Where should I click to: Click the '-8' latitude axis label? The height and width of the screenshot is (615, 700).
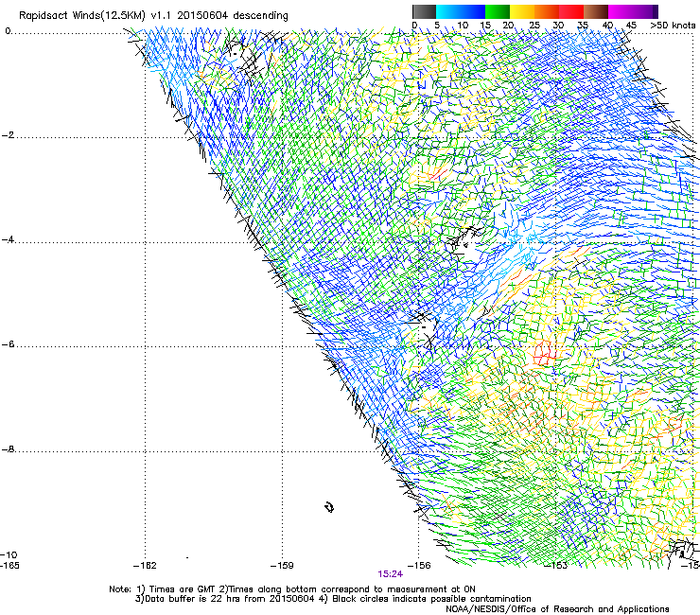coord(8,449)
